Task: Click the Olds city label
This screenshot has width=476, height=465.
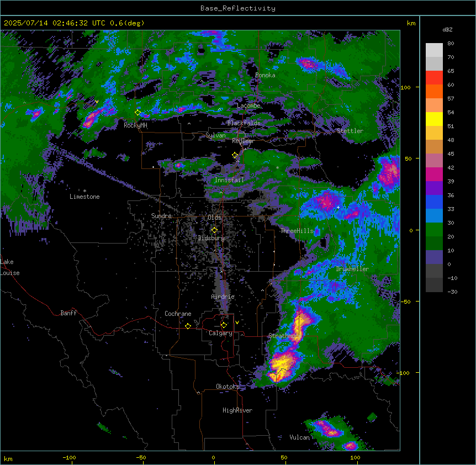Action: [x=214, y=218]
